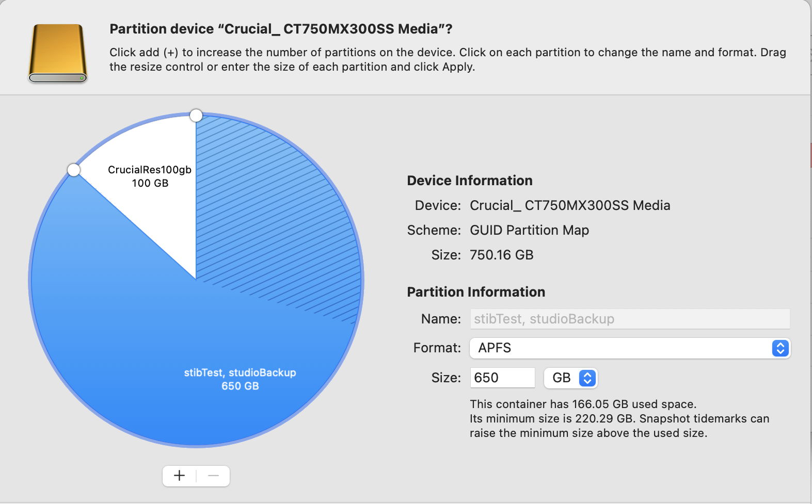The height and width of the screenshot is (504, 812).
Task: Click the remove (−) partition icon
Action: pyautogui.click(x=213, y=476)
